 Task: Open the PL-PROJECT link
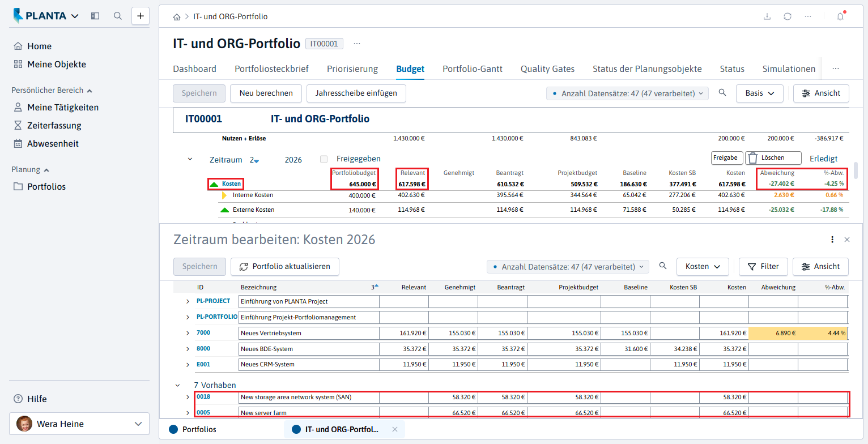(x=213, y=301)
